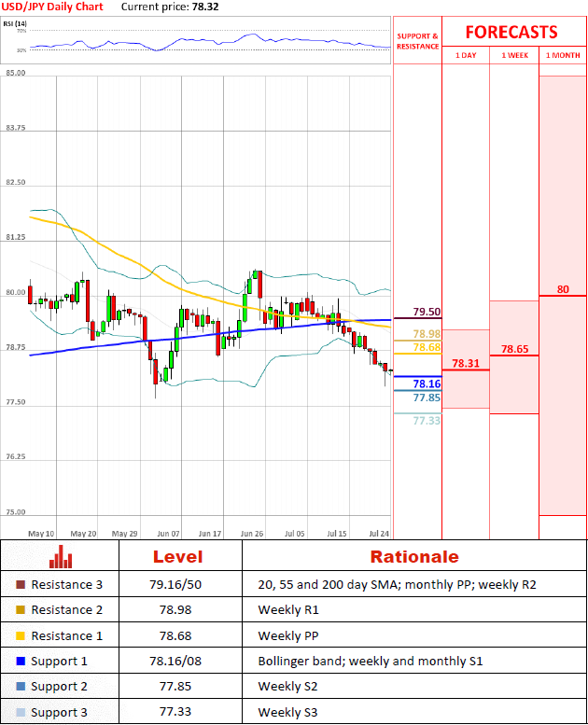Click the 78.65 one-week forecast value
Viewport: 588px width, 725px height.
tap(514, 349)
